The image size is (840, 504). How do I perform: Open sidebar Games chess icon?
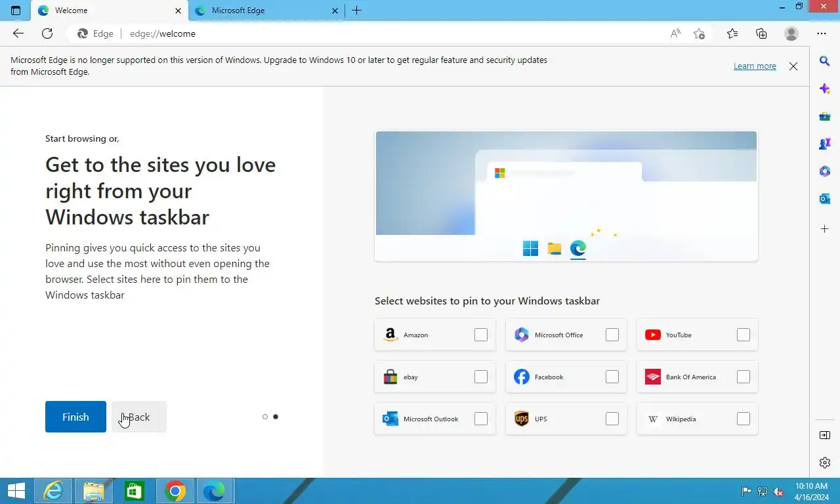tap(825, 144)
